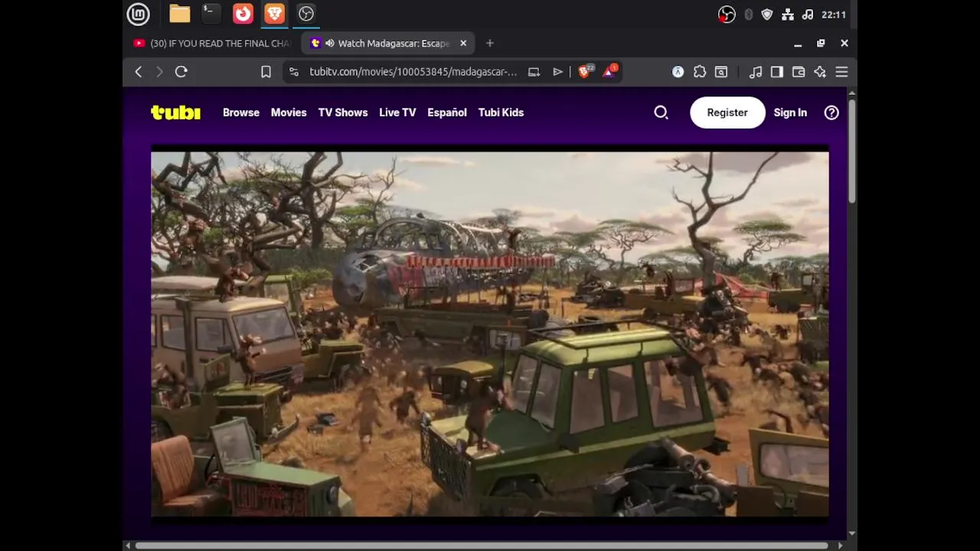980x551 pixels.
Task: Click the vertical page scrollbar thumb
Action: (852, 152)
